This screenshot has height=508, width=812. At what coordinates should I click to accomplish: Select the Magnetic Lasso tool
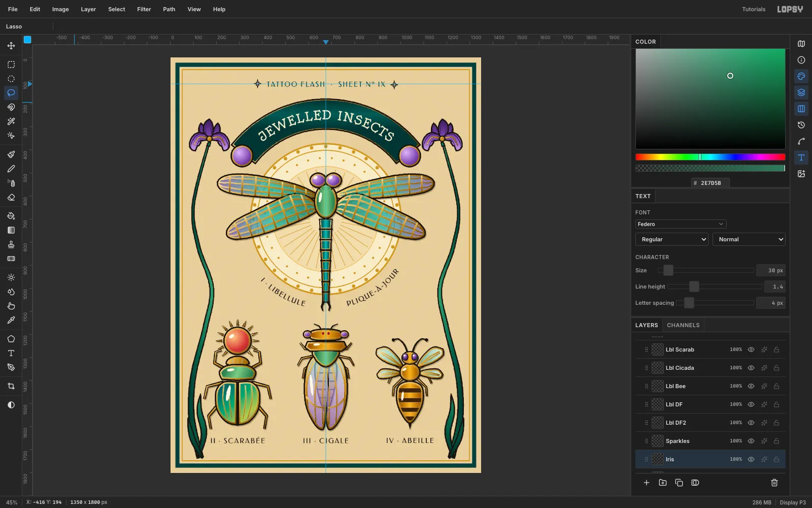pos(11,107)
